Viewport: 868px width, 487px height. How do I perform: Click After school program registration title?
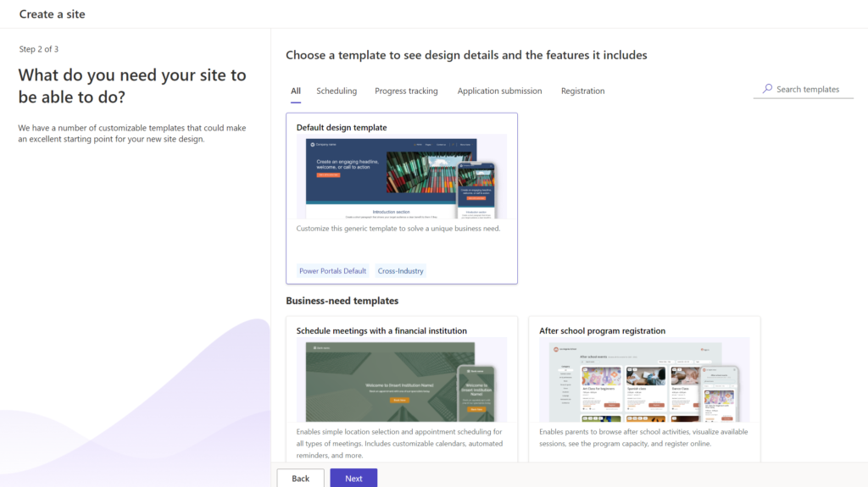603,331
